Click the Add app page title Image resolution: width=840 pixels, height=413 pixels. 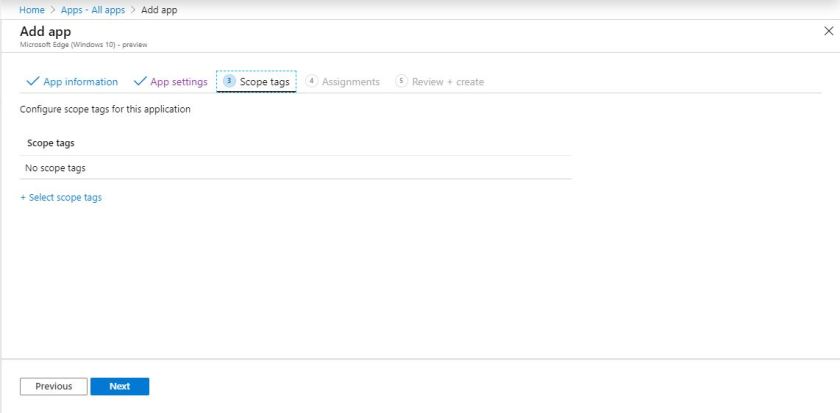coord(45,32)
